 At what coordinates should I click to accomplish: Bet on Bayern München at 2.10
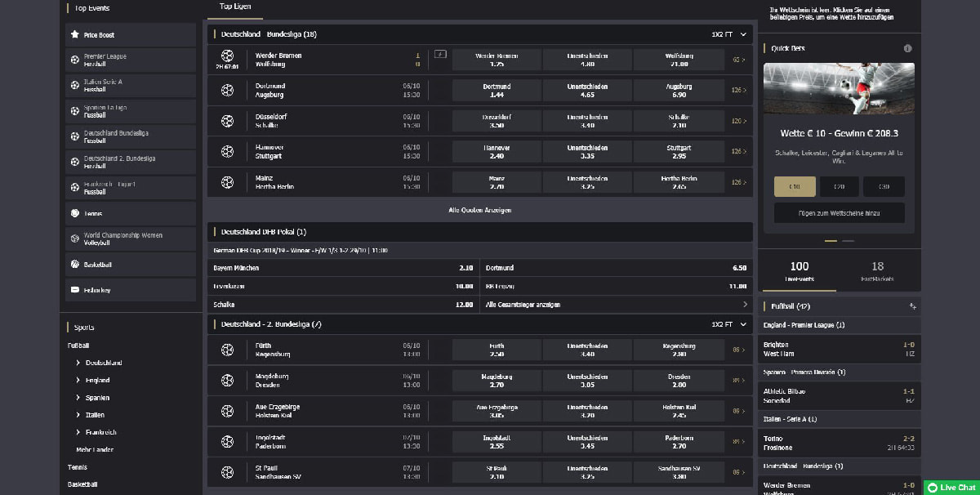coord(343,268)
